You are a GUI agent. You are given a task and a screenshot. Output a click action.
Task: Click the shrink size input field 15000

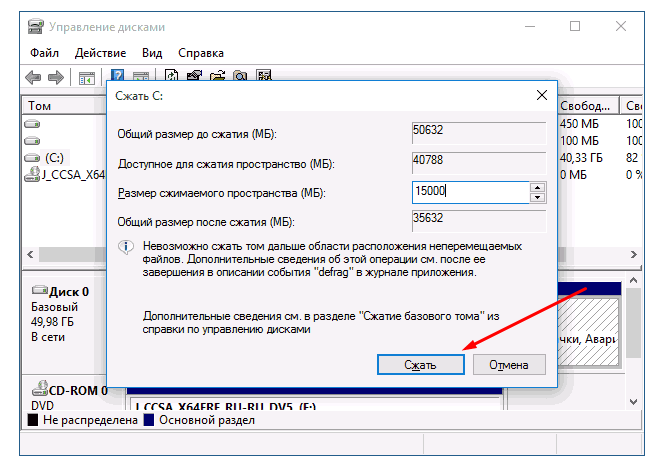tap(471, 192)
